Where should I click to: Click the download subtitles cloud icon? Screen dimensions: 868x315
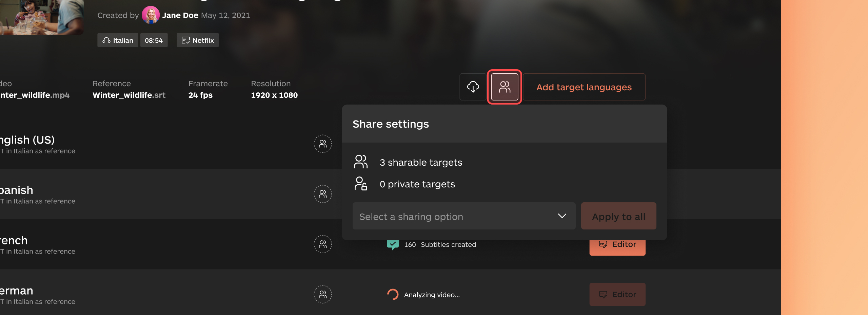(x=473, y=87)
